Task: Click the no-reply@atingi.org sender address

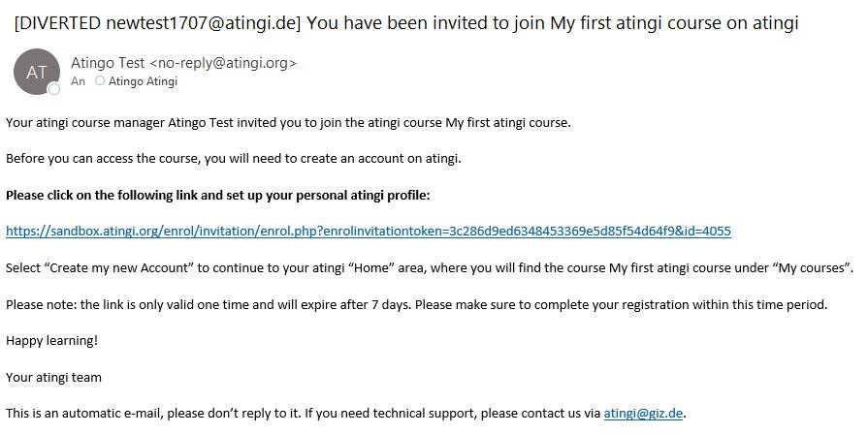Action: (x=223, y=63)
